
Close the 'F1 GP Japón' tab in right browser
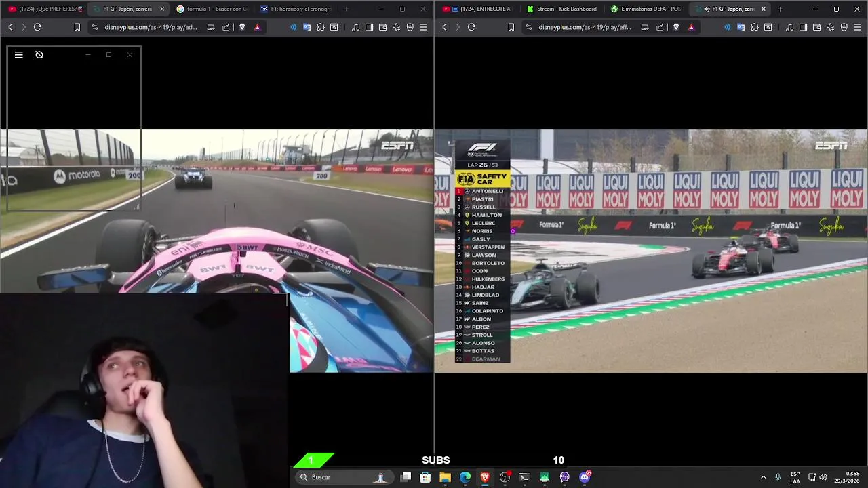pos(764,9)
